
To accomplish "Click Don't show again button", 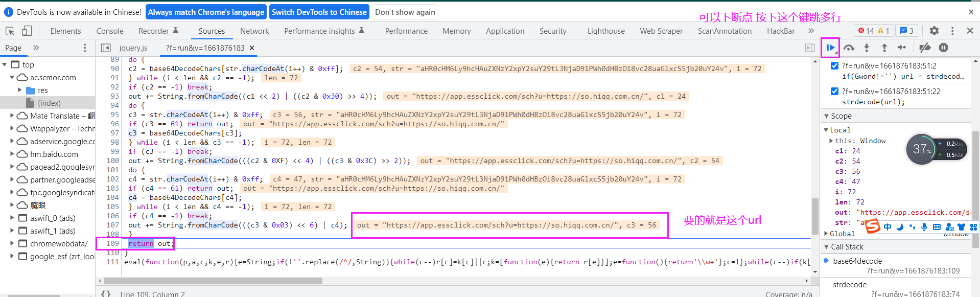I will point(405,12).
